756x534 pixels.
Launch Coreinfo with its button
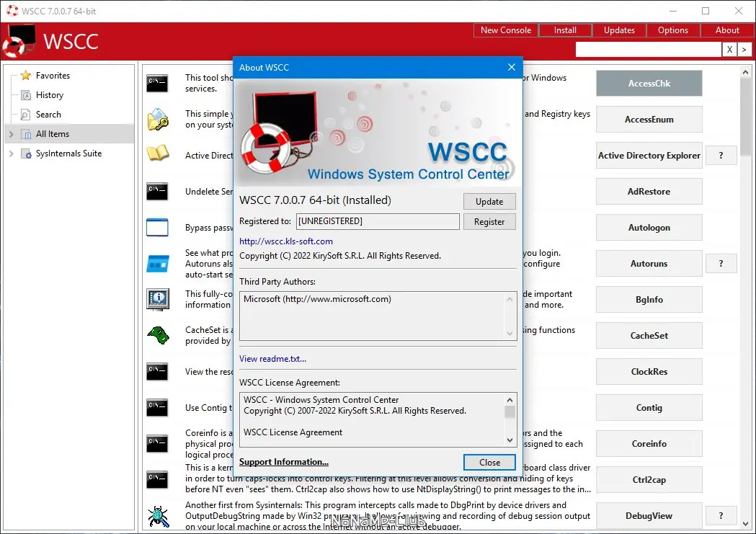[649, 443]
